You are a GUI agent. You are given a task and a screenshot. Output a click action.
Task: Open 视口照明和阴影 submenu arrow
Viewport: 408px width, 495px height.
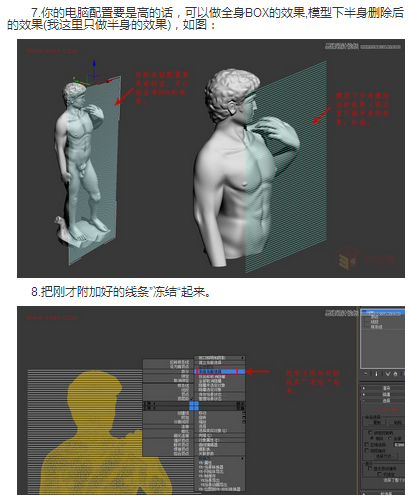[x=242, y=358]
